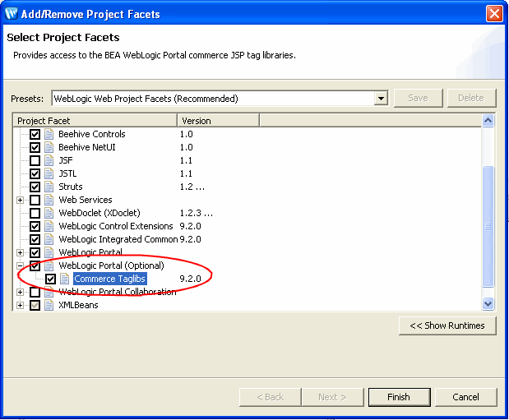Uncheck the Beehive Controls checkbox
509x420 pixels.
click(x=35, y=134)
